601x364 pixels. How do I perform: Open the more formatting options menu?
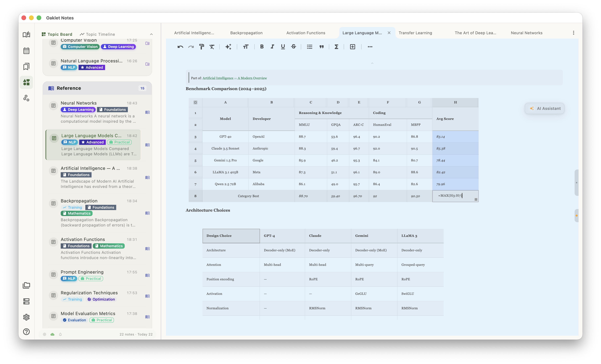[x=370, y=47]
